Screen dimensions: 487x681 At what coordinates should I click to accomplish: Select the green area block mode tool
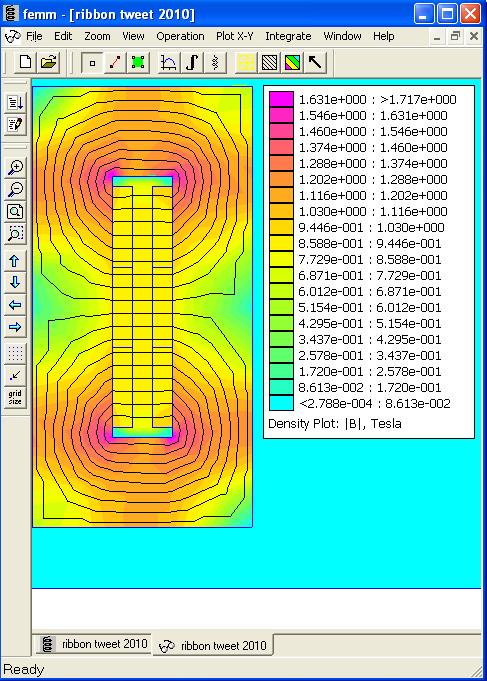coord(138,63)
